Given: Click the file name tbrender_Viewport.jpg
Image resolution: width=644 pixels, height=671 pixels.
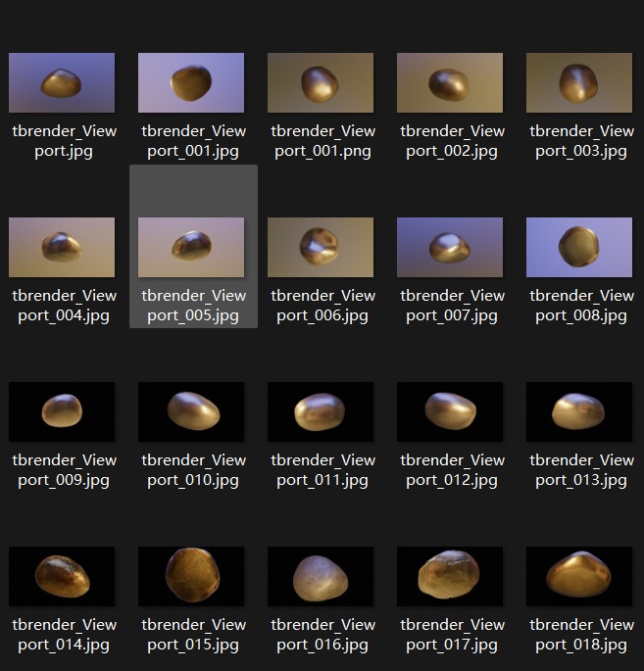Looking at the screenshot, I should [64, 141].
